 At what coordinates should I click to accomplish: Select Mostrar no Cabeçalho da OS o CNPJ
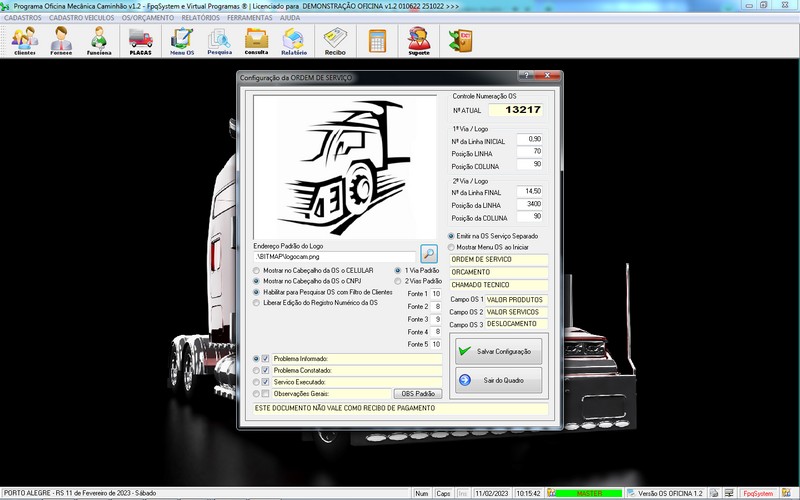point(257,281)
